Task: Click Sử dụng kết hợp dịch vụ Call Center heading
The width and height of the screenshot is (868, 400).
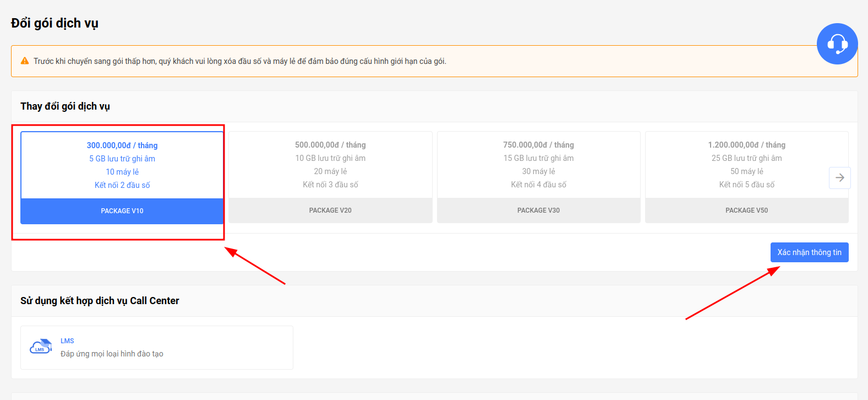Action: (100, 301)
